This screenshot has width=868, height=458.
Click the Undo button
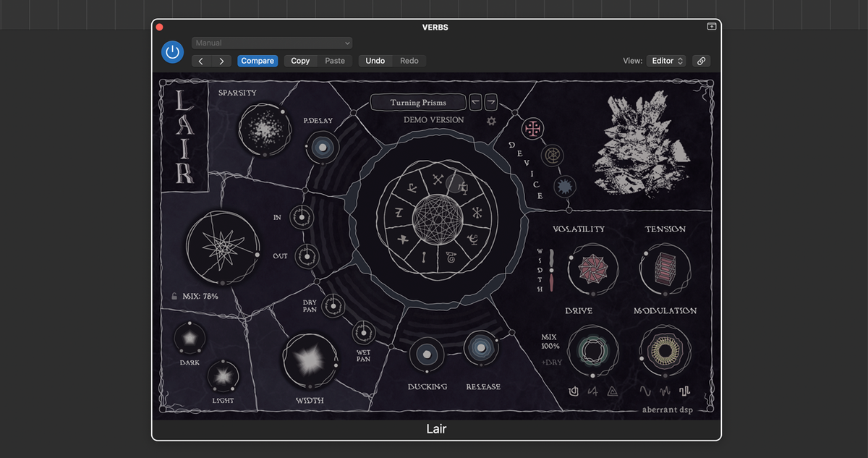(375, 61)
